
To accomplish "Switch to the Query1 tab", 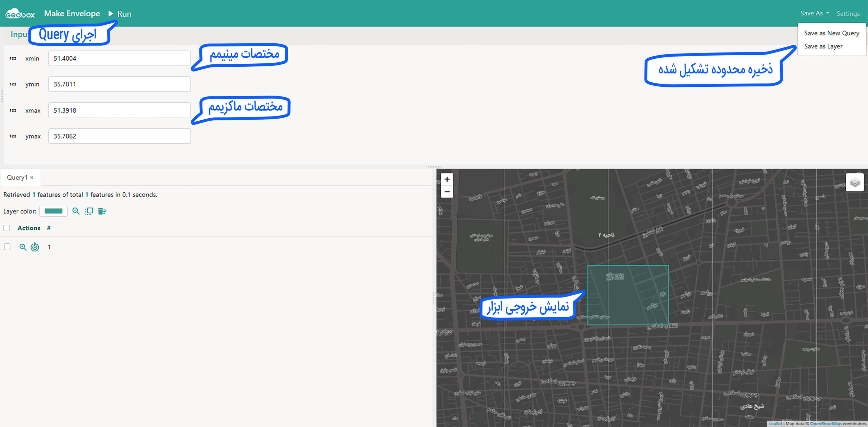I will [x=17, y=177].
